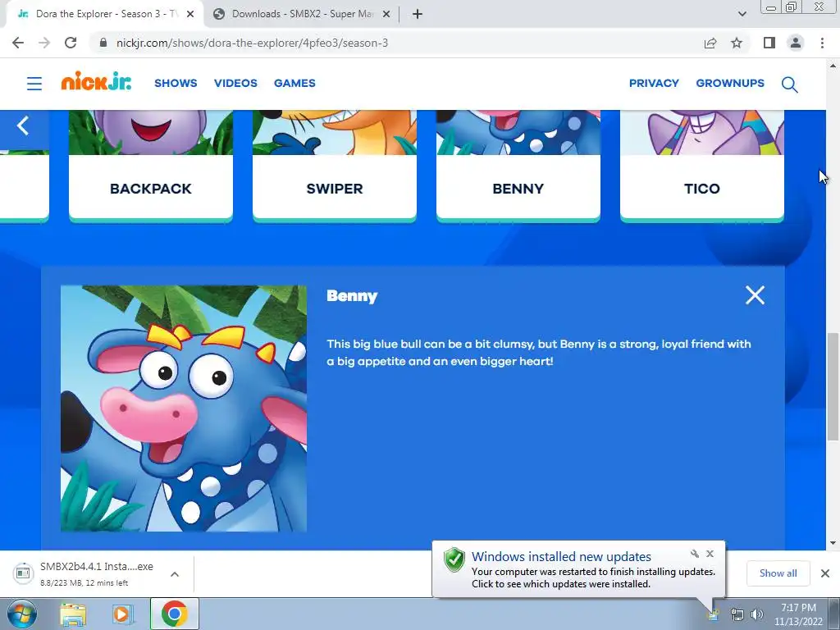The image size is (840, 630).
Task: Close the Windows update balloon
Action: tap(710, 554)
